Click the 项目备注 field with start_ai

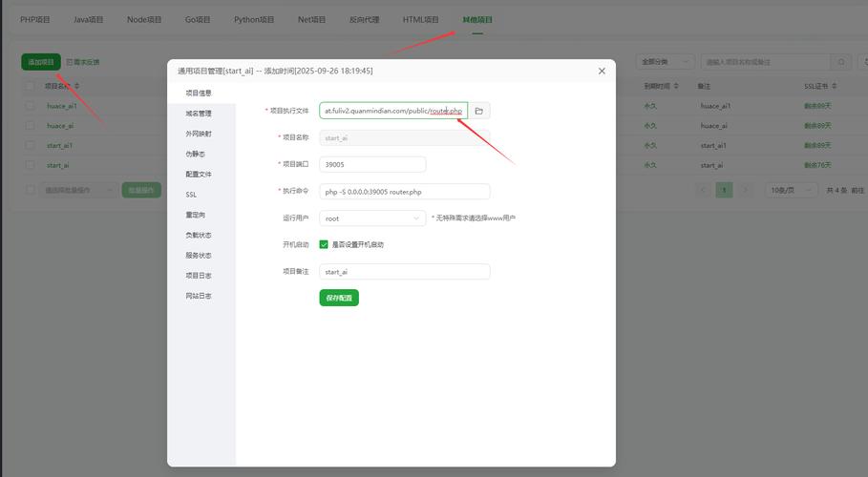[405, 272]
